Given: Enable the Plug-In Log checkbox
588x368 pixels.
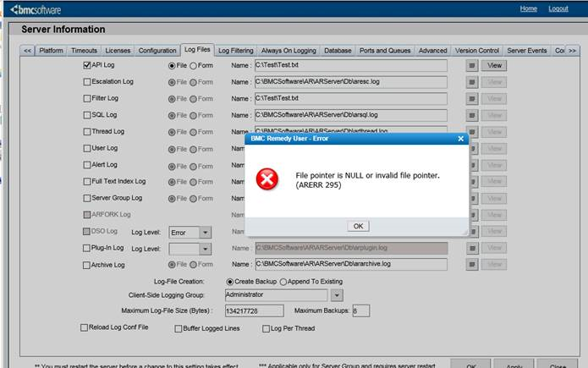Looking at the screenshot, I should [86, 248].
